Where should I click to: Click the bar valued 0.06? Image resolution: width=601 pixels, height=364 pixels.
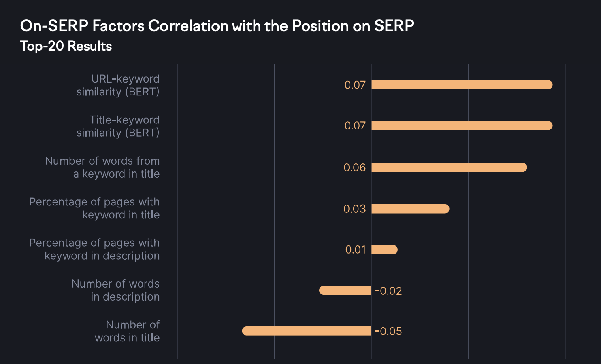point(449,167)
